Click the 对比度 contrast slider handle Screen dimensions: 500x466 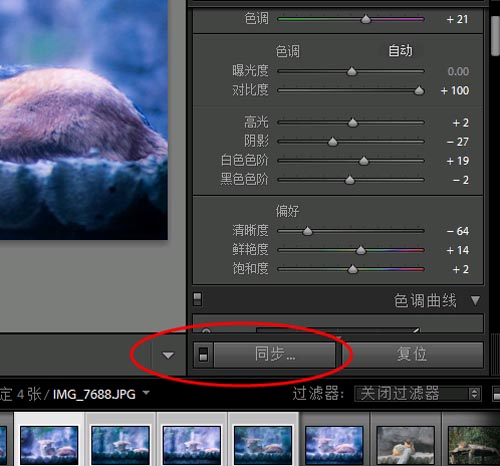(x=419, y=90)
